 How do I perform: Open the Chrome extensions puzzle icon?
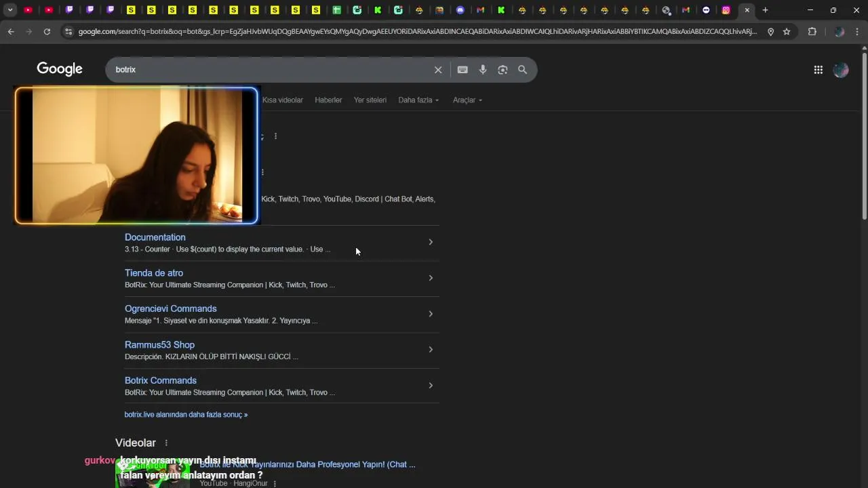point(812,31)
